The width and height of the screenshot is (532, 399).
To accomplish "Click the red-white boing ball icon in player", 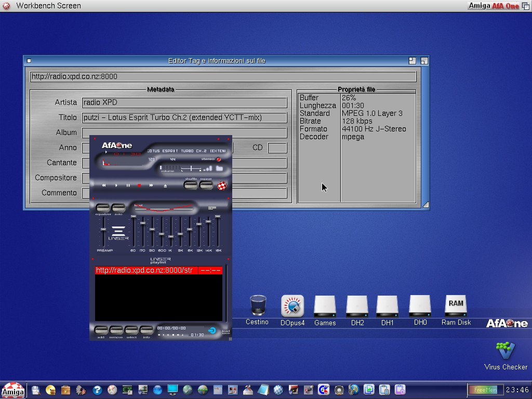I will click(x=222, y=185).
